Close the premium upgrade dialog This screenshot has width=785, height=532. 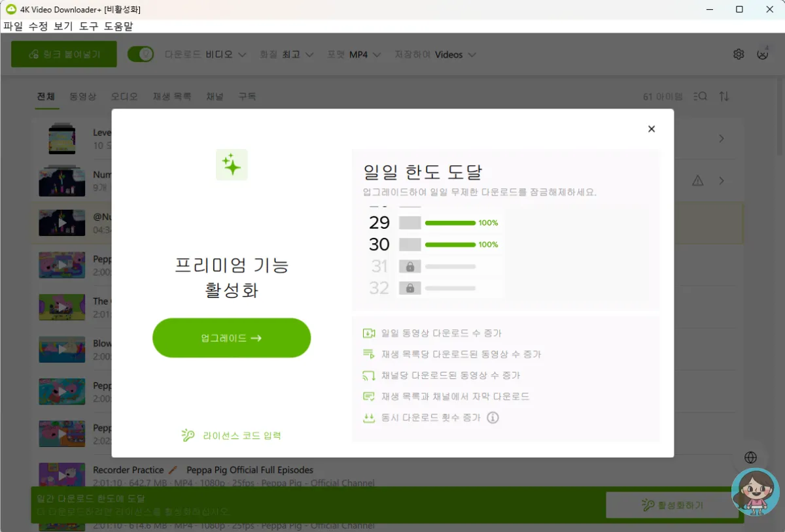pos(651,129)
